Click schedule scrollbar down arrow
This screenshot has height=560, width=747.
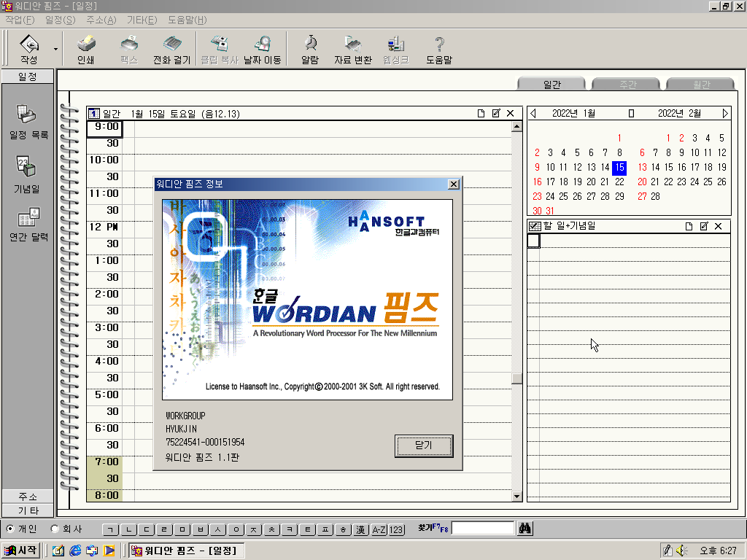[517, 496]
